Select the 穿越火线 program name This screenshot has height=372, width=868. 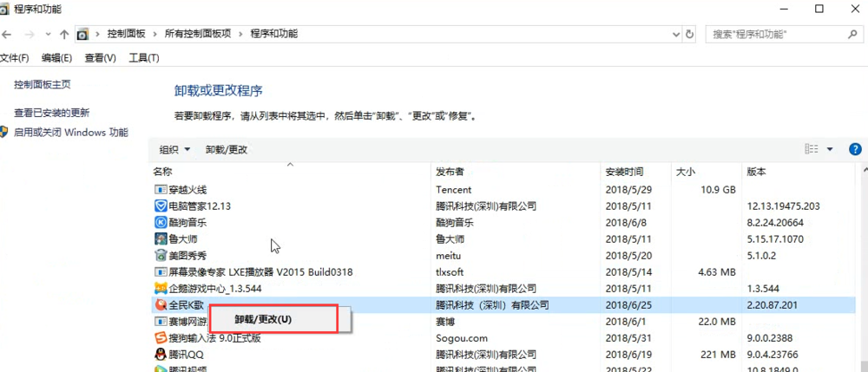[187, 190]
